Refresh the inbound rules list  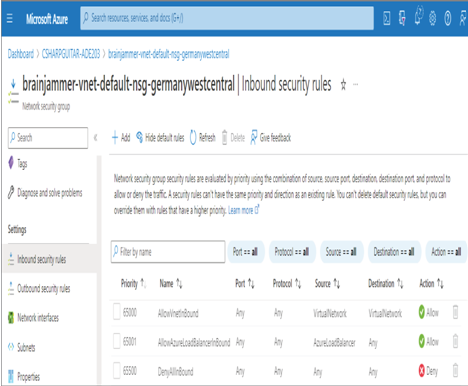[203, 137]
